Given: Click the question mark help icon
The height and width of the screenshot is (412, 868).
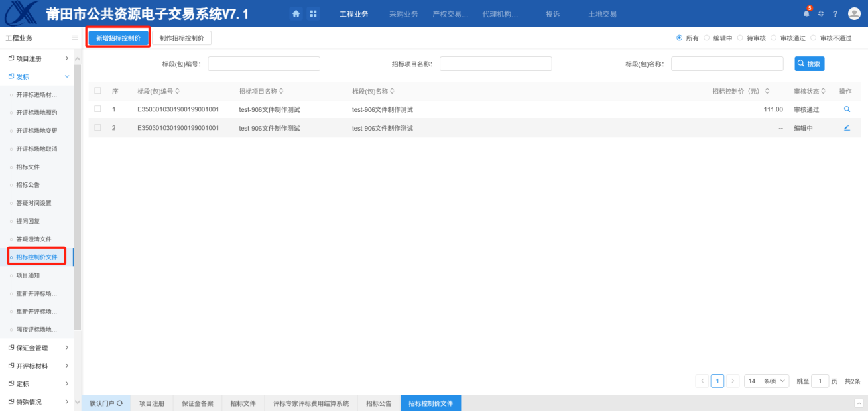Looking at the screenshot, I should point(836,14).
